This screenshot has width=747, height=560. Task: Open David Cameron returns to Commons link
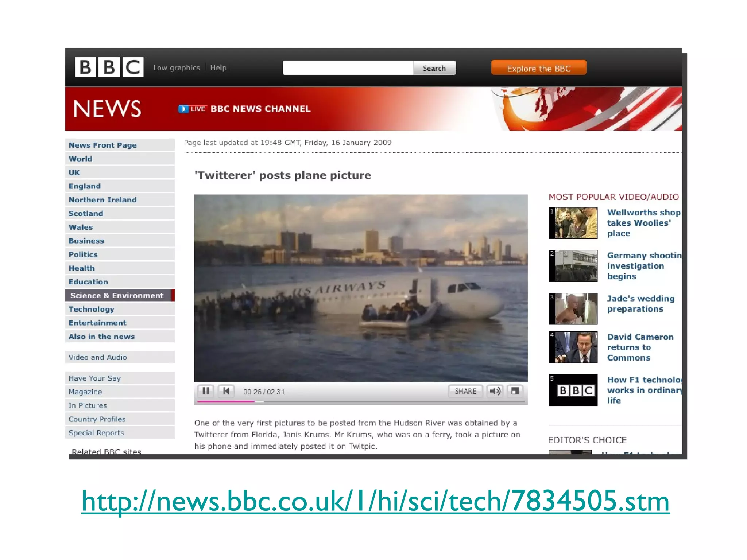640,347
